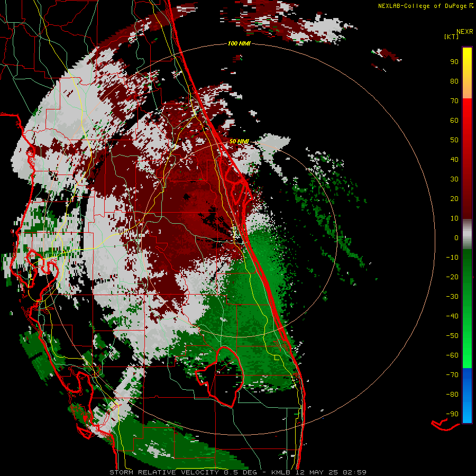
Task: Pick the bright green segment of velocity color bar
Action: coord(467,309)
